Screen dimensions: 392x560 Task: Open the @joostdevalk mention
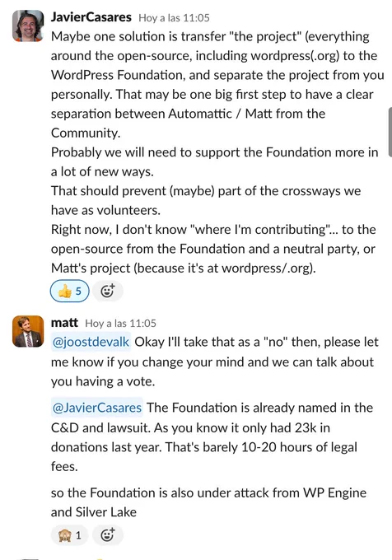[x=91, y=342]
